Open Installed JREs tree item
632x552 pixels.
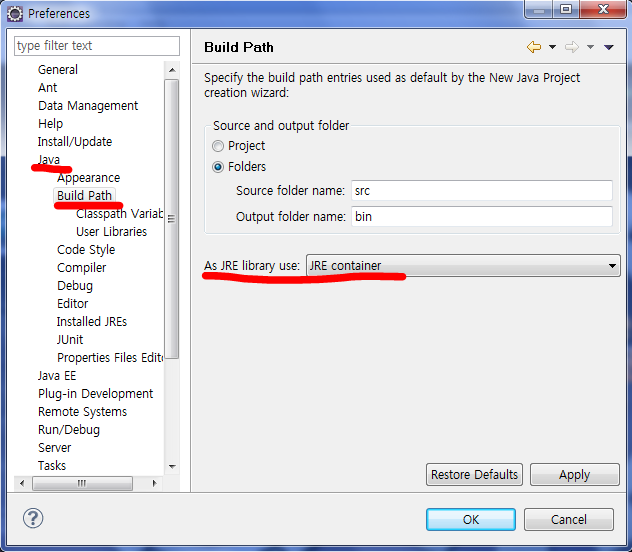91,322
